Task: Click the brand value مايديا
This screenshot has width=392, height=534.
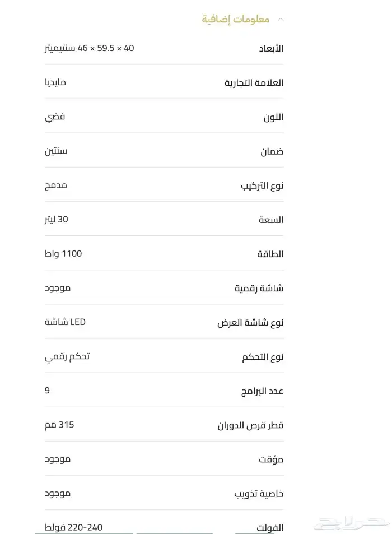Action: tap(55, 83)
